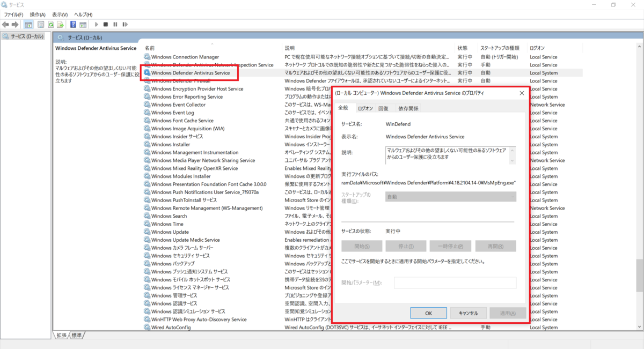Click the gear icon beside Windows Event Log

click(x=147, y=113)
